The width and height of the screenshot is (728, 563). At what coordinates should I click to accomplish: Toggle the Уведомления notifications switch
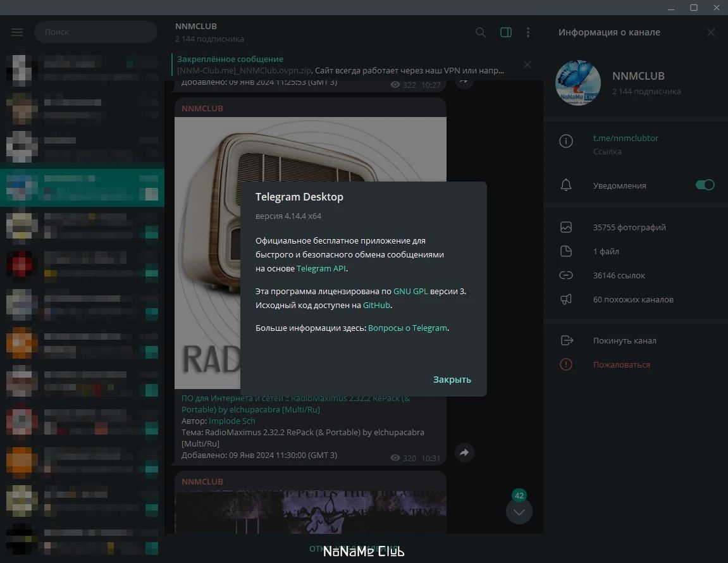[705, 185]
